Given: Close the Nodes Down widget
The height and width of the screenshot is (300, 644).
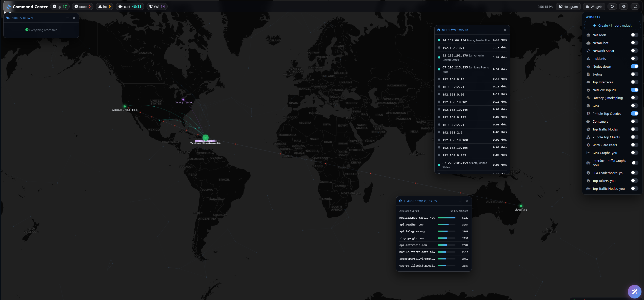Looking at the screenshot, I should pyautogui.click(x=74, y=18).
